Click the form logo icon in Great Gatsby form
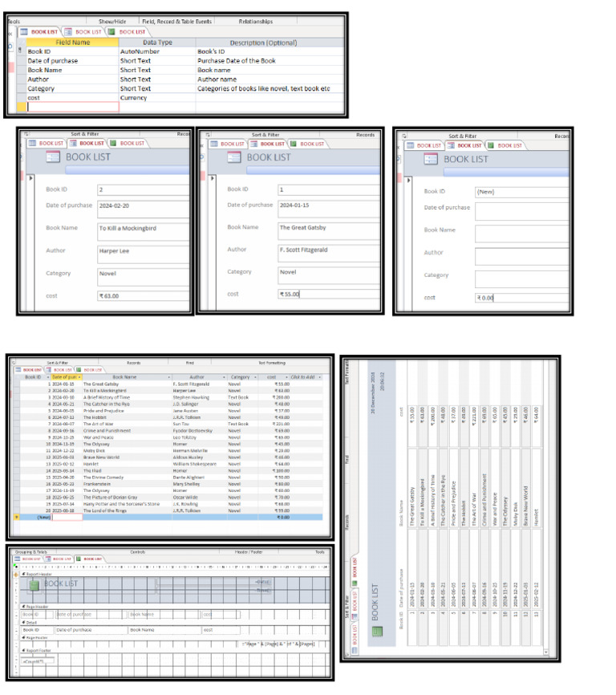This screenshot has height=695, width=616. [234, 157]
